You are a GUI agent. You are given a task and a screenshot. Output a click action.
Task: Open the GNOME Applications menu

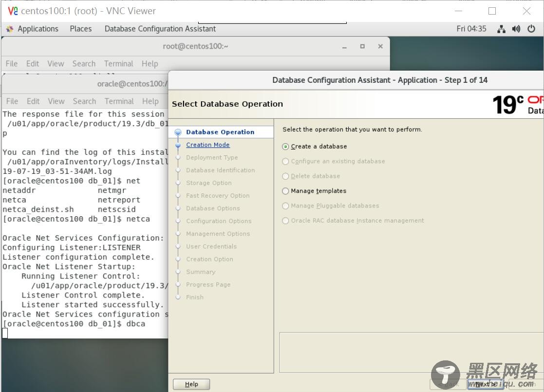point(38,29)
